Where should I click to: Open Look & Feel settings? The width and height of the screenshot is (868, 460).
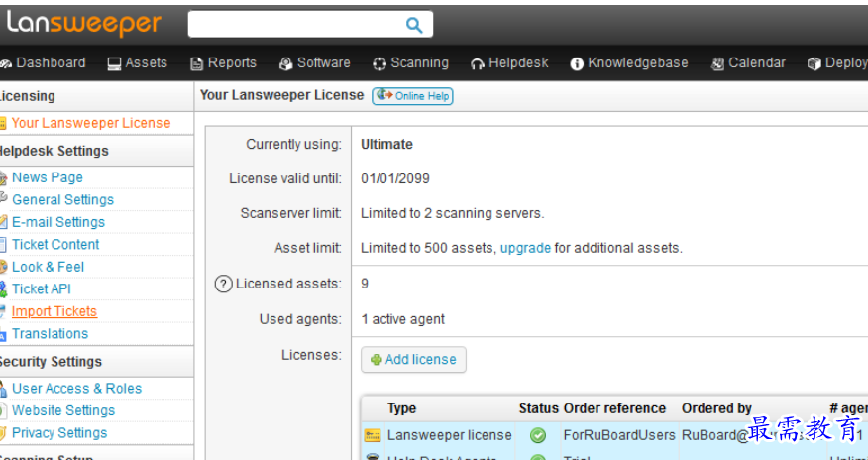click(49, 267)
